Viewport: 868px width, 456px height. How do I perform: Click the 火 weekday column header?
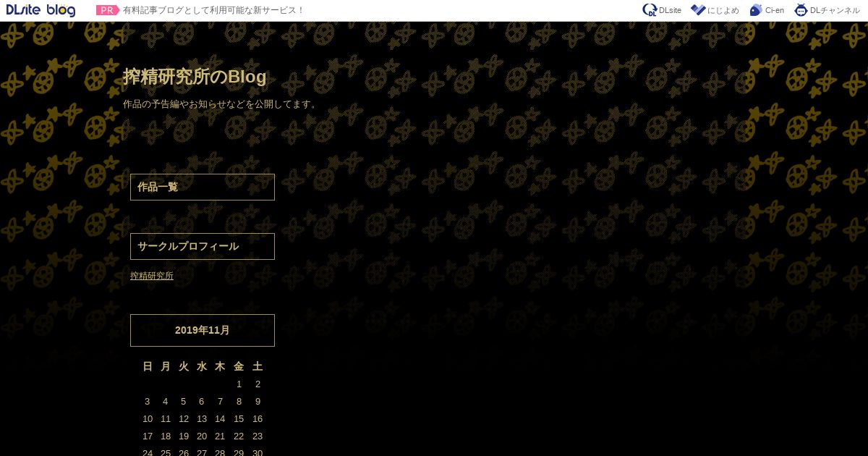184,367
